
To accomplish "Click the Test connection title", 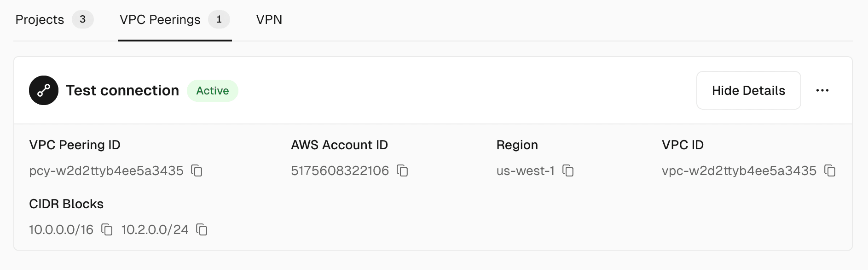I will (122, 90).
